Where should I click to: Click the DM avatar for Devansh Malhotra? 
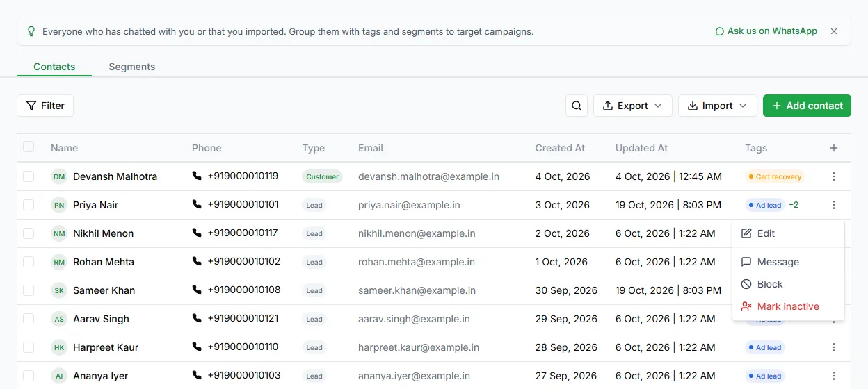pyautogui.click(x=59, y=176)
